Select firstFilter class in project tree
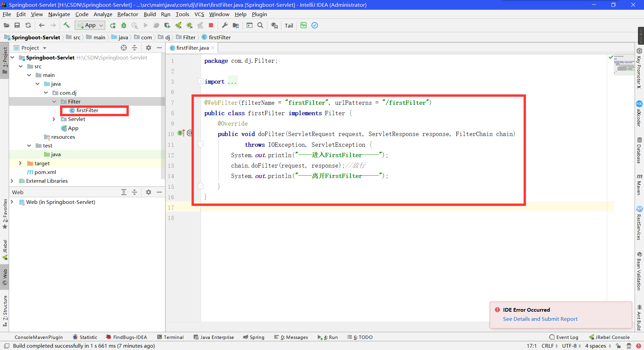The width and height of the screenshot is (644, 350). coord(87,110)
